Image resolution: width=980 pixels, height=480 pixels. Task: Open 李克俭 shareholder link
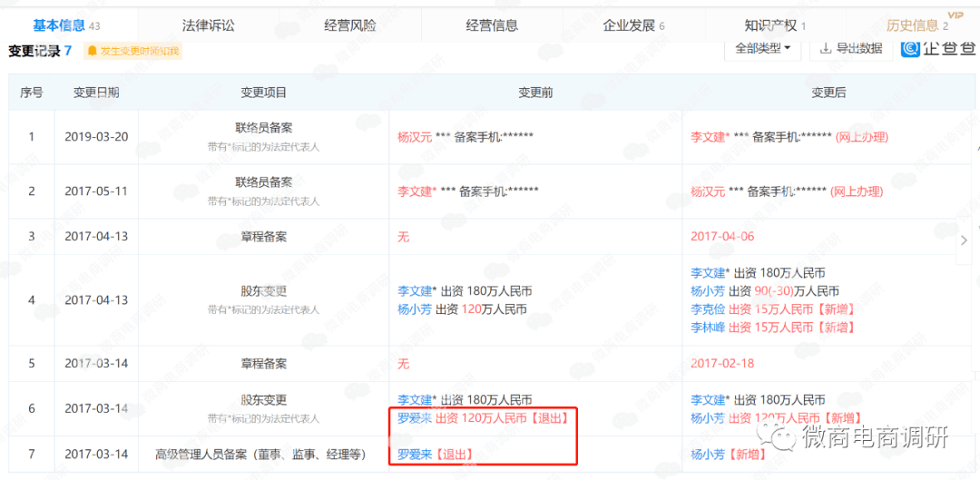[x=708, y=309]
